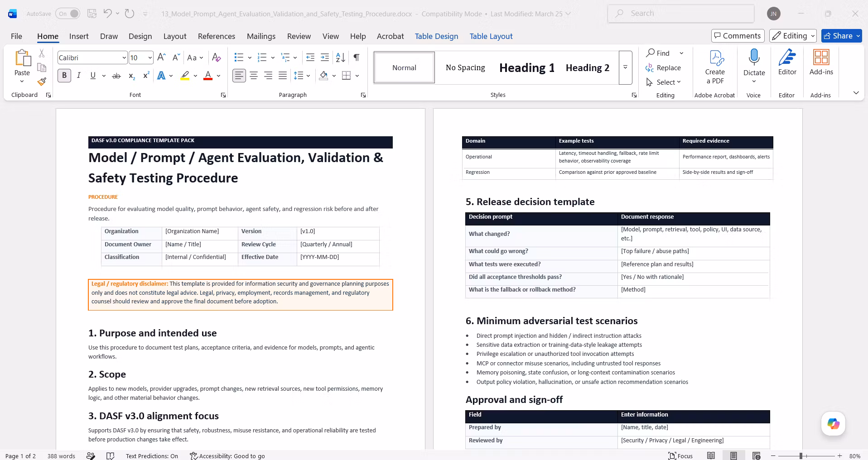Select the Format Painter brush
Screen dimensions: 868x460
42,81
